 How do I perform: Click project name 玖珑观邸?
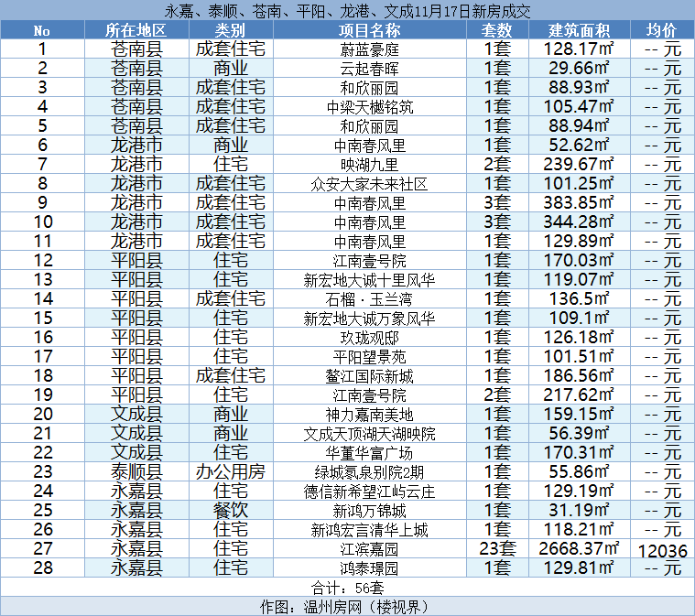coord(369,337)
